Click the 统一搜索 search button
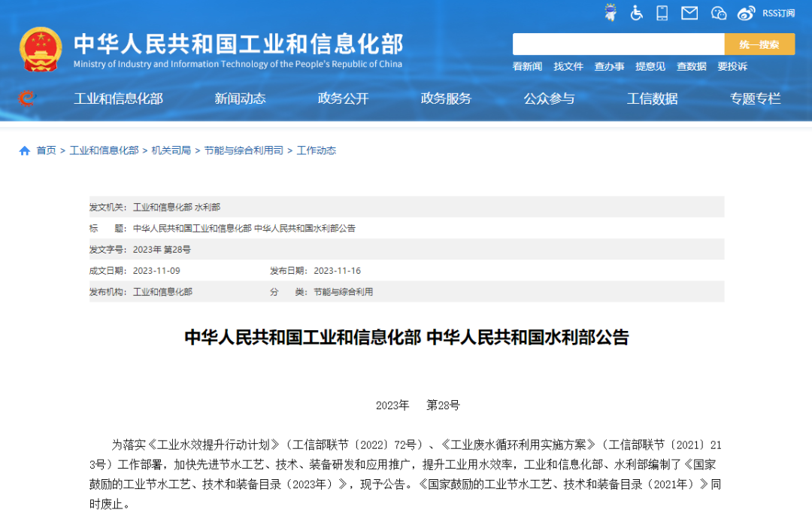This screenshot has width=812, height=525. (x=759, y=44)
